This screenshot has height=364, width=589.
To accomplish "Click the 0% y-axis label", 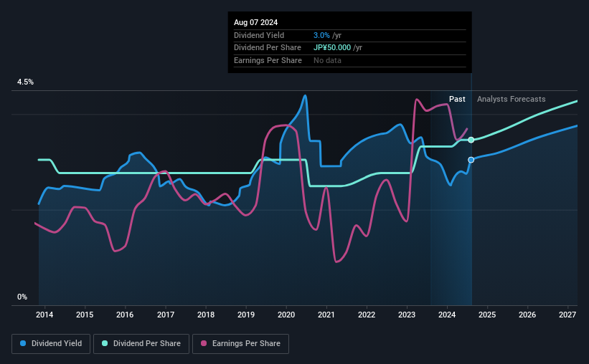I will point(22,297).
